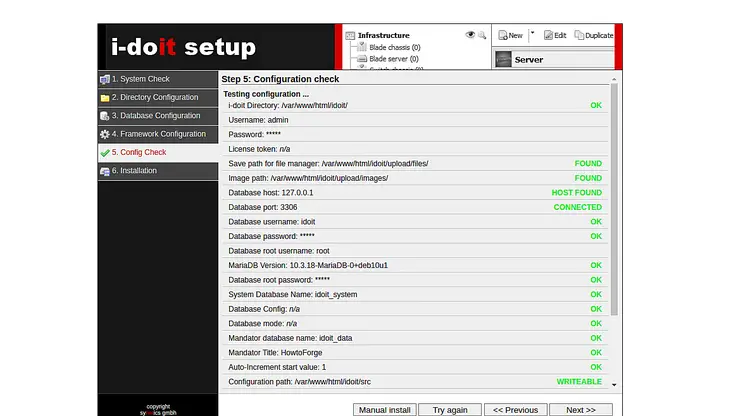The image size is (750, 416).
Task: Click the HOST FOUND status
Action: [577, 193]
